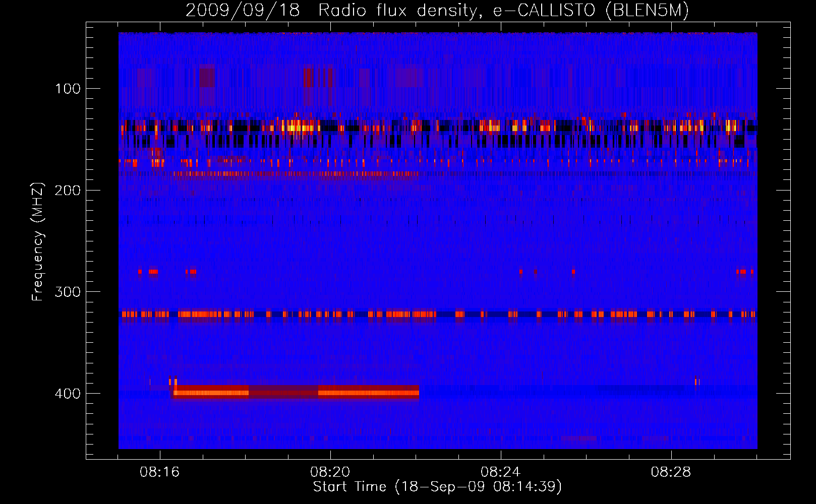Click the 200 frequency tick label

[x=68, y=191]
